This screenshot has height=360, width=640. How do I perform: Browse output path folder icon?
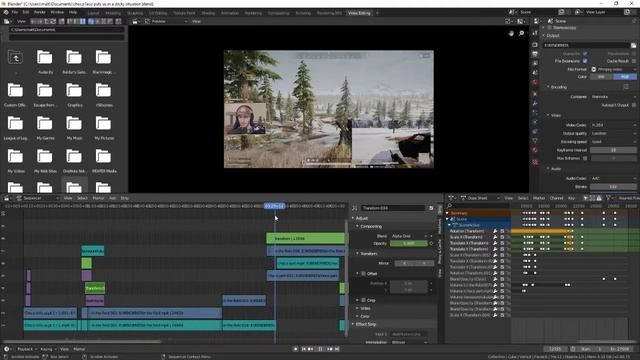(633, 45)
